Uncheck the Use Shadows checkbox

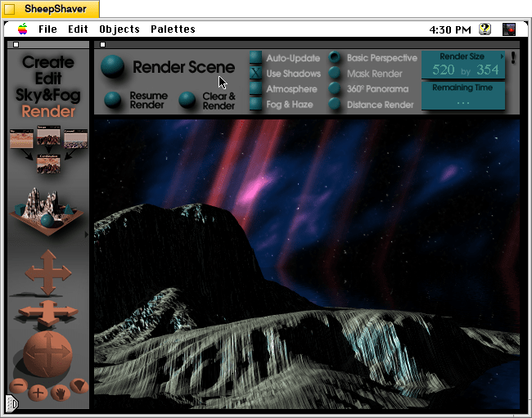pyautogui.click(x=255, y=74)
